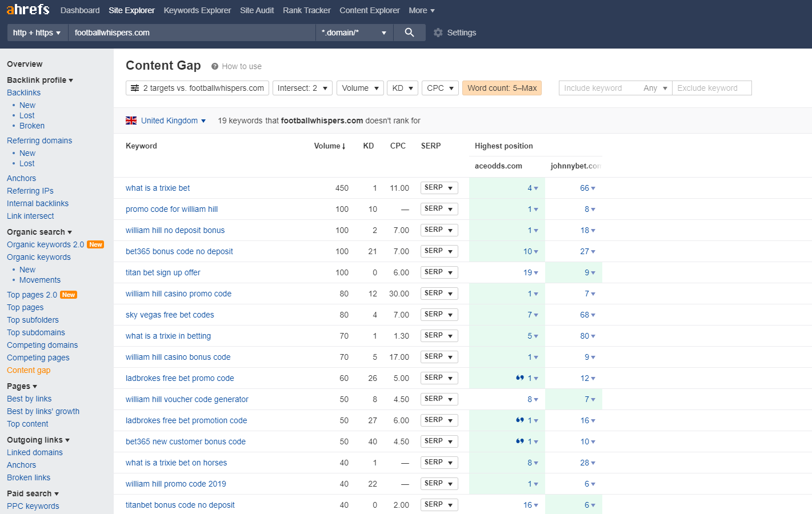This screenshot has width=812, height=514.
Task: Open keyword titanbet bonus code no deposit
Action: pyautogui.click(x=180, y=505)
